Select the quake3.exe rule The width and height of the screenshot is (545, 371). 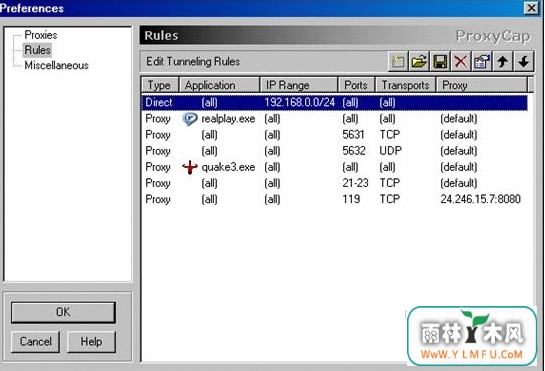coord(335,167)
